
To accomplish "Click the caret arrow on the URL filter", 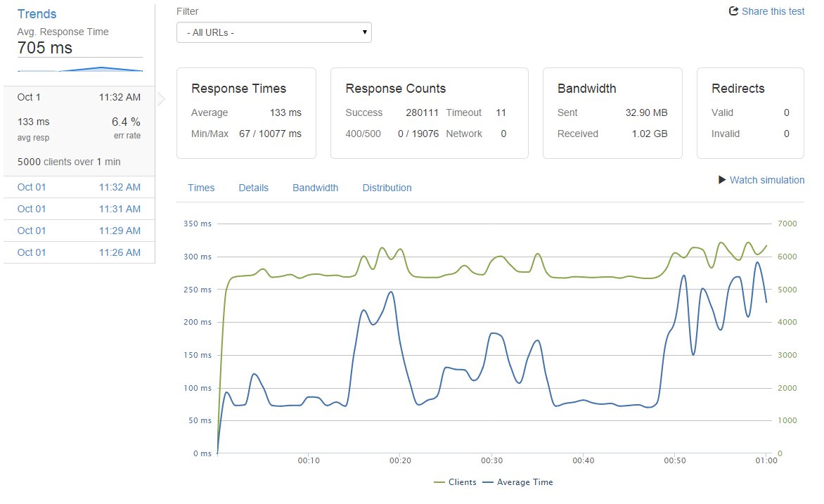I will pyautogui.click(x=364, y=32).
